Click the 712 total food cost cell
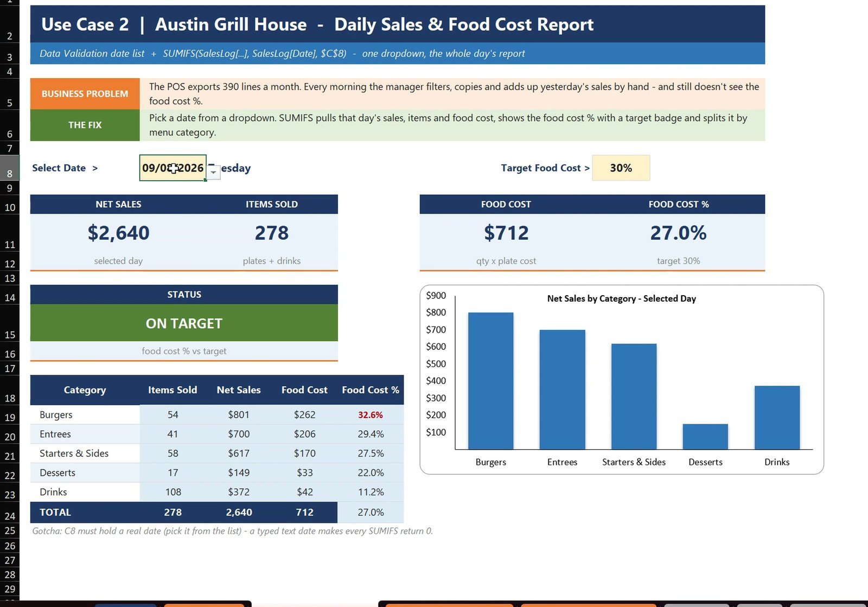The image size is (868, 607). coord(304,512)
